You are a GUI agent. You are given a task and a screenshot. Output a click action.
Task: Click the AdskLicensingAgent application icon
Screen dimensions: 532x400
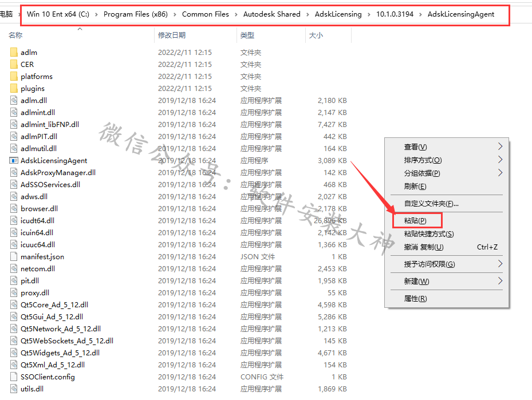[x=14, y=161]
